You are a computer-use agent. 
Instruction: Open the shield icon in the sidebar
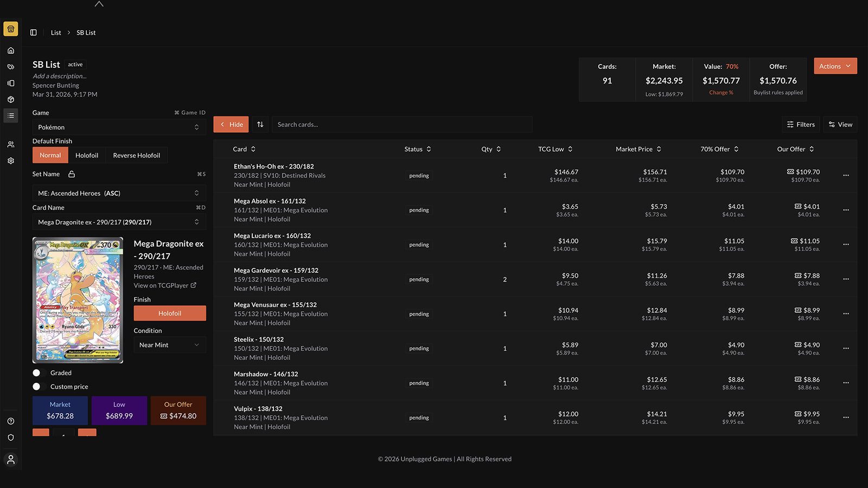pos(11,438)
